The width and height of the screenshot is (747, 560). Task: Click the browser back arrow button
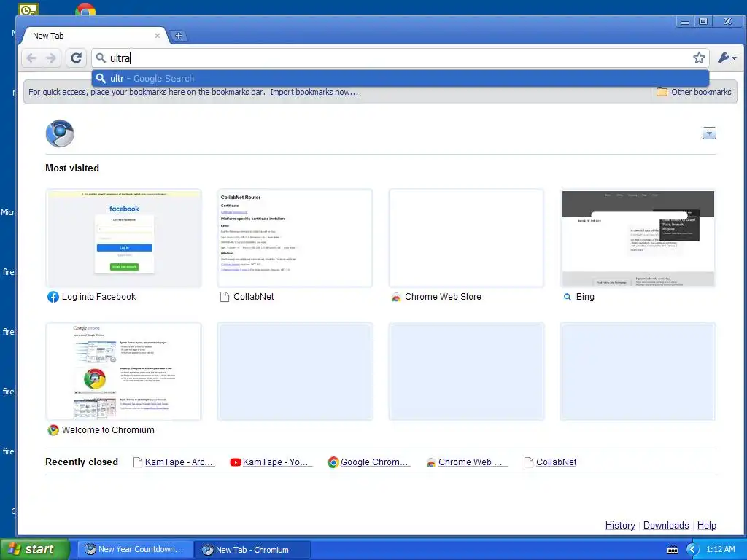31,58
